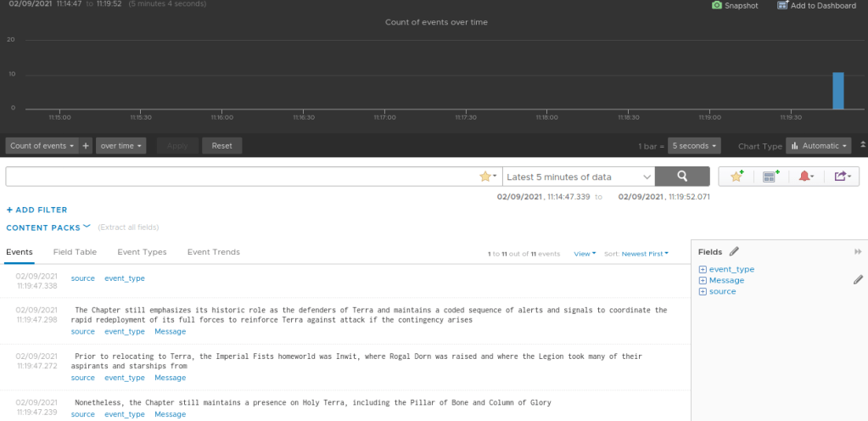Click the end time '11:19:52.071' under the search bar
The height and width of the screenshot is (421, 868).
click(689, 197)
